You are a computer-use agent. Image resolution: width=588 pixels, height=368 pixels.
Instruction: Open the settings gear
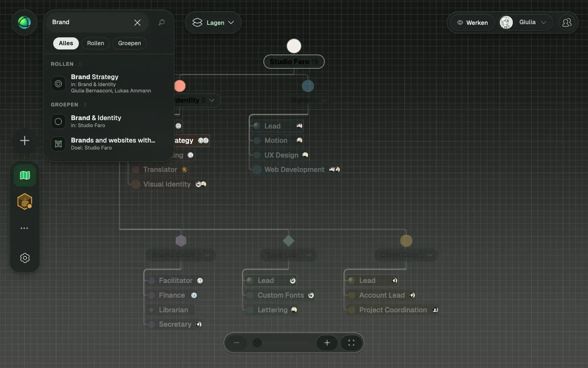25,258
